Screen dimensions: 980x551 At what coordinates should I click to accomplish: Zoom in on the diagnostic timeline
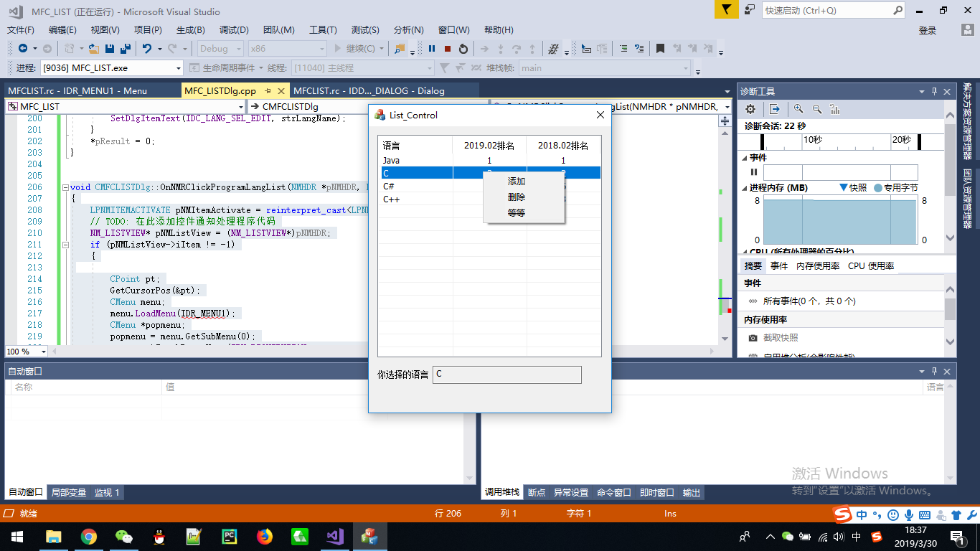(x=798, y=109)
